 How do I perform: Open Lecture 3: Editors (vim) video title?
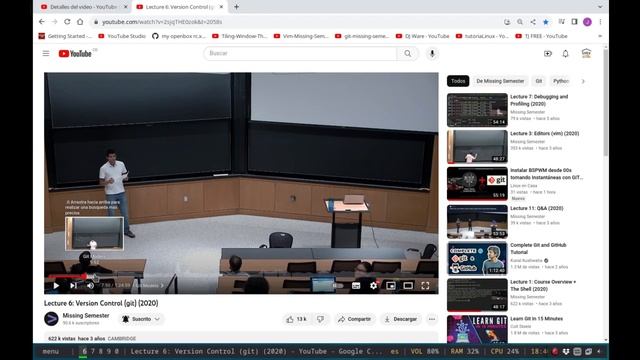[544, 133]
